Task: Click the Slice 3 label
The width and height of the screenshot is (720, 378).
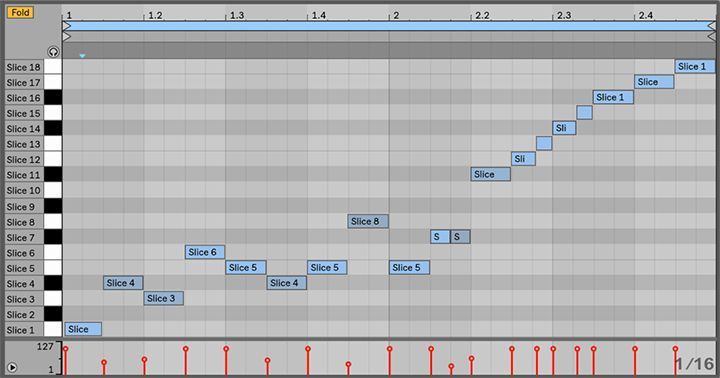Action: 21,299
